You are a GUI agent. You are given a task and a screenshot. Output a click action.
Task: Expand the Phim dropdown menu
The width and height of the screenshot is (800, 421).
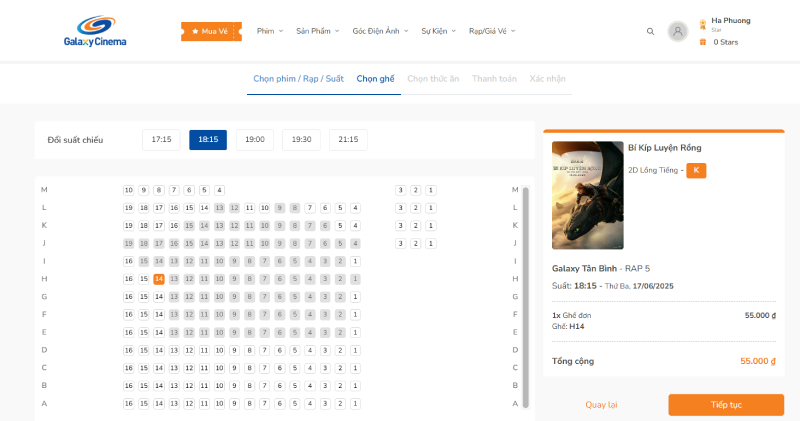(270, 31)
